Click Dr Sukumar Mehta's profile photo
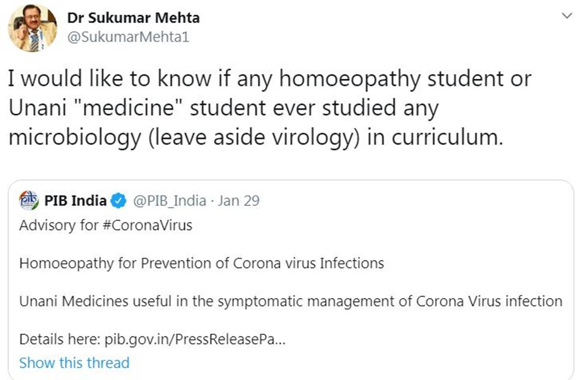The height and width of the screenshot is (380, 588). (x=32, y=28)
